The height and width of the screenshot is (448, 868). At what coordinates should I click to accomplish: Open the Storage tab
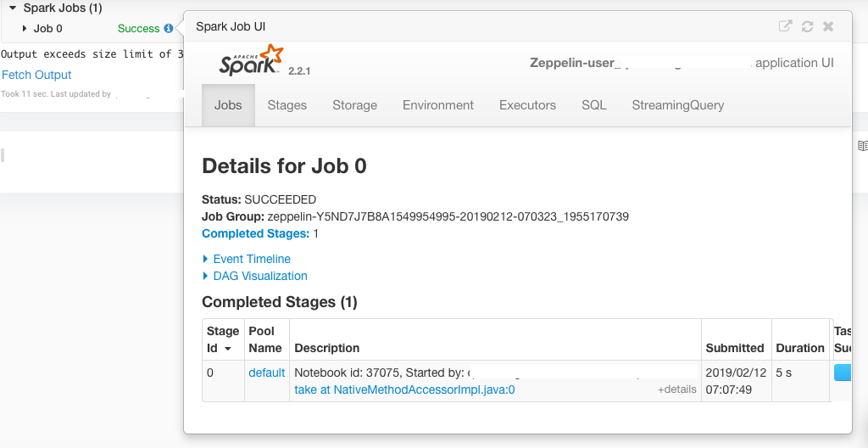[354, 105]
